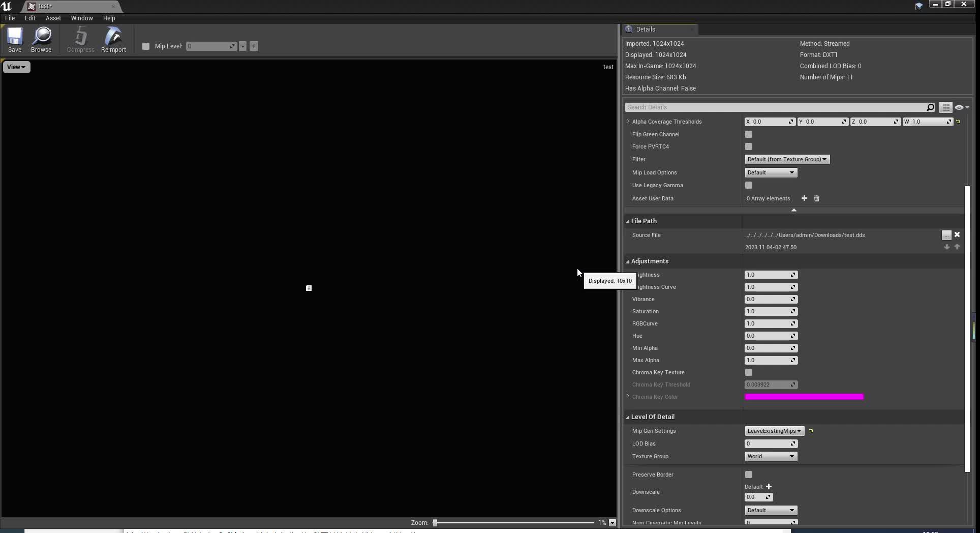Enable Chroma Key Texture
980x533 pixels.
coord(749,372)
